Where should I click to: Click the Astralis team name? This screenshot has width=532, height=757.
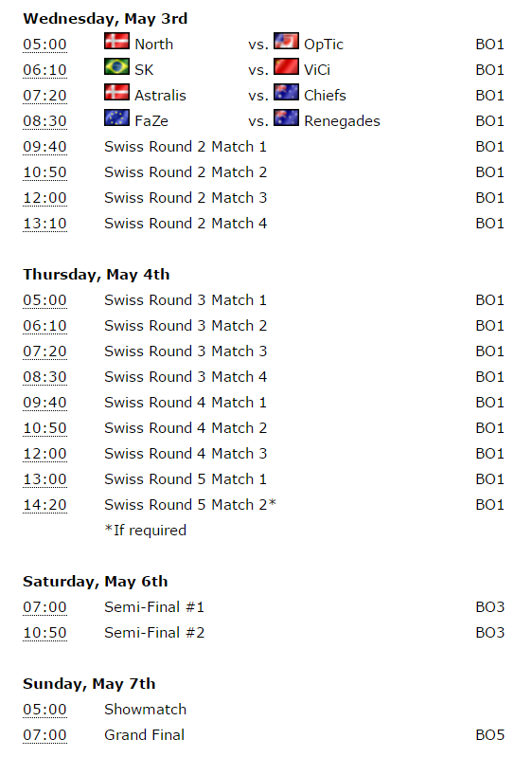160,96
